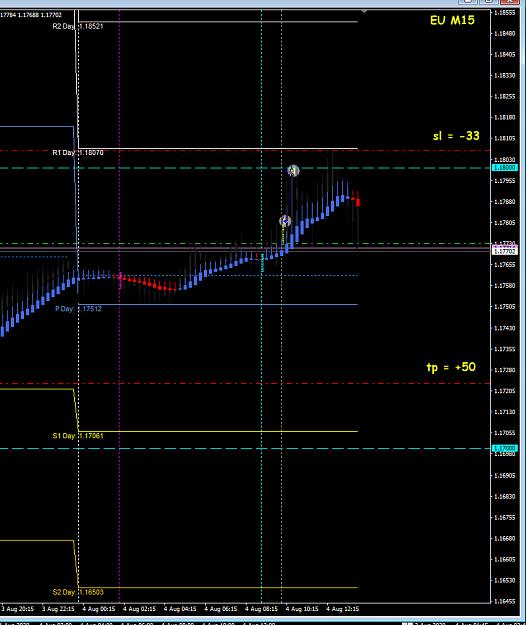Click the 1.18105 price scale value
Viewport: 526px width, 625px height.
point(504,138)
